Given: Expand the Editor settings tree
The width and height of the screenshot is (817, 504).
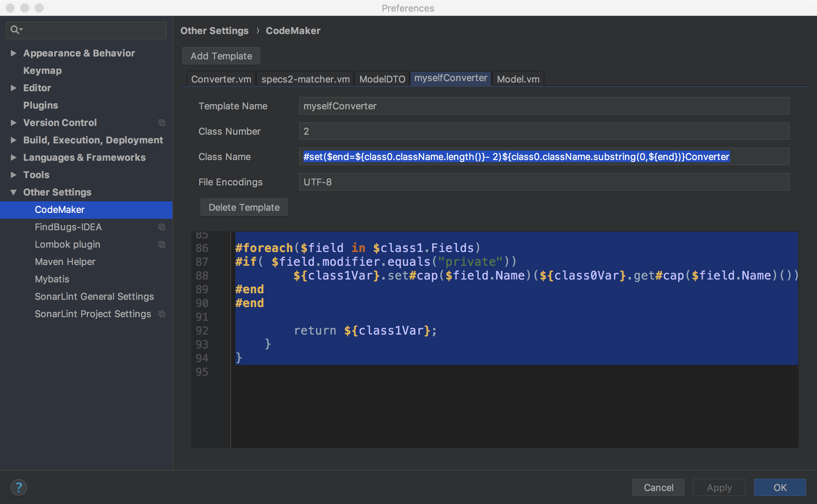Looking at the screenshot, I should (13, 88).
